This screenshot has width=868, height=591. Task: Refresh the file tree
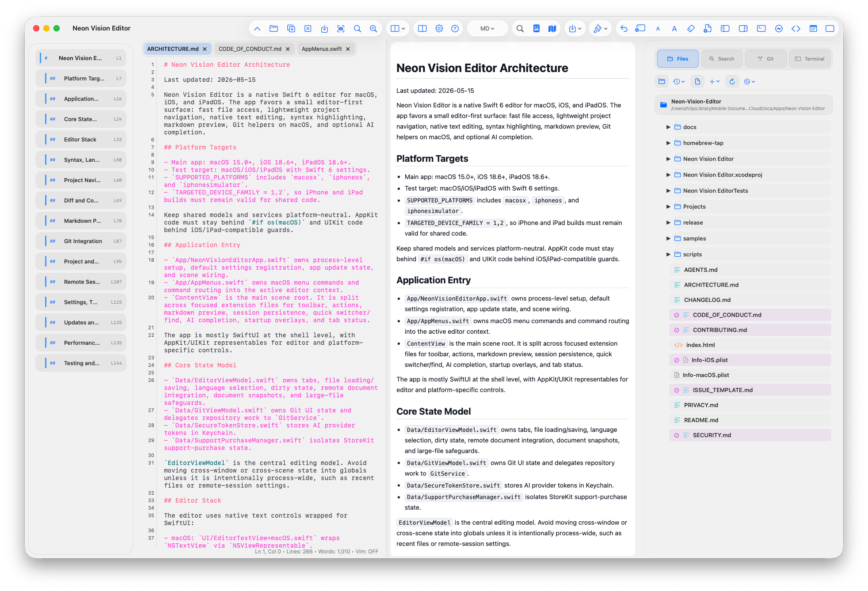pyautogui.click(x=732, y=82)
